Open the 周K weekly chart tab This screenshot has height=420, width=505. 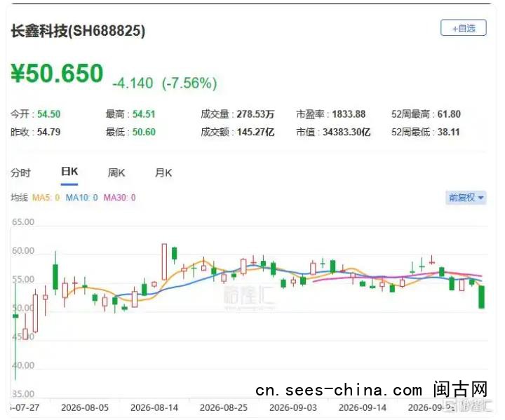tap(116, 172)
